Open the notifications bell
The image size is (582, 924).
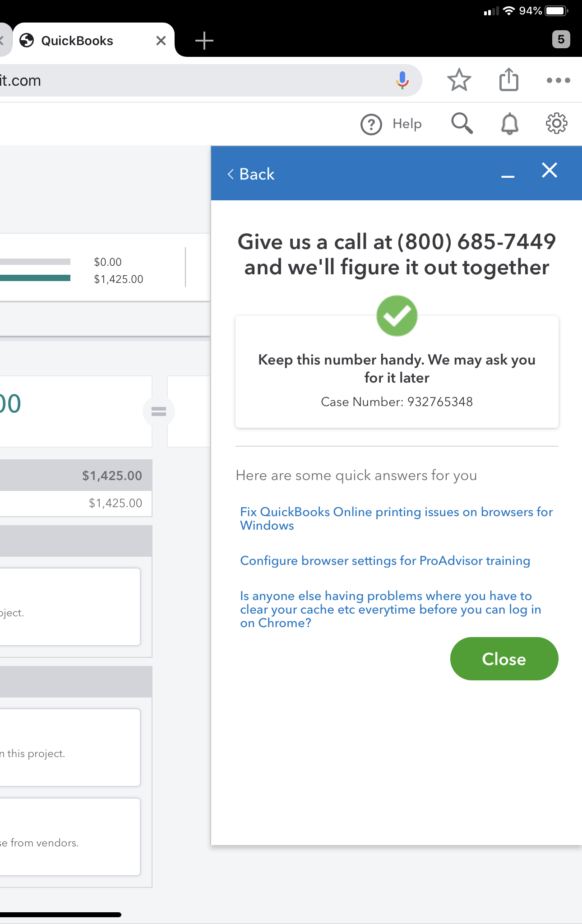[510, 124]
